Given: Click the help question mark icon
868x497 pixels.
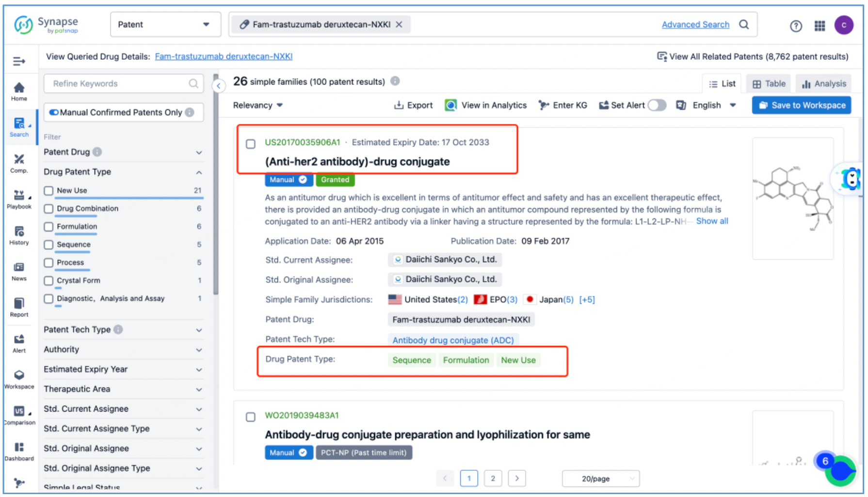Looking at the screenshot, I should click(796, 26).
